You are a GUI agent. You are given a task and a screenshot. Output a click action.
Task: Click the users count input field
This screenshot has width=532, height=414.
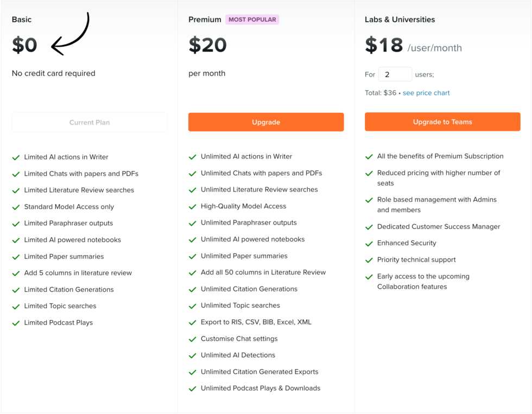point(395,74)
